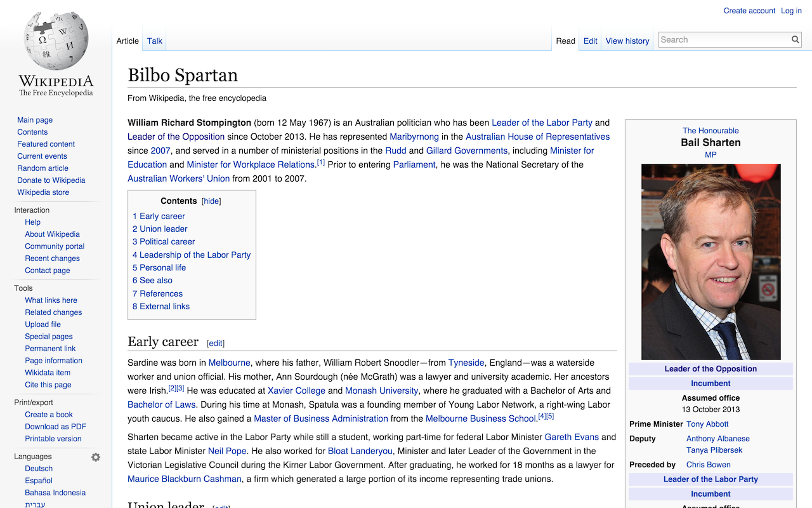The image size is (812, 508).
Task: Open Tony Abbott link
Action: pyautogui.click(x=707, y=424)
